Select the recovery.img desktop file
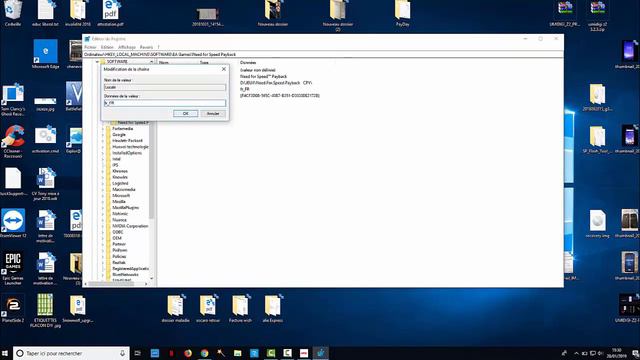 [598, 223]
